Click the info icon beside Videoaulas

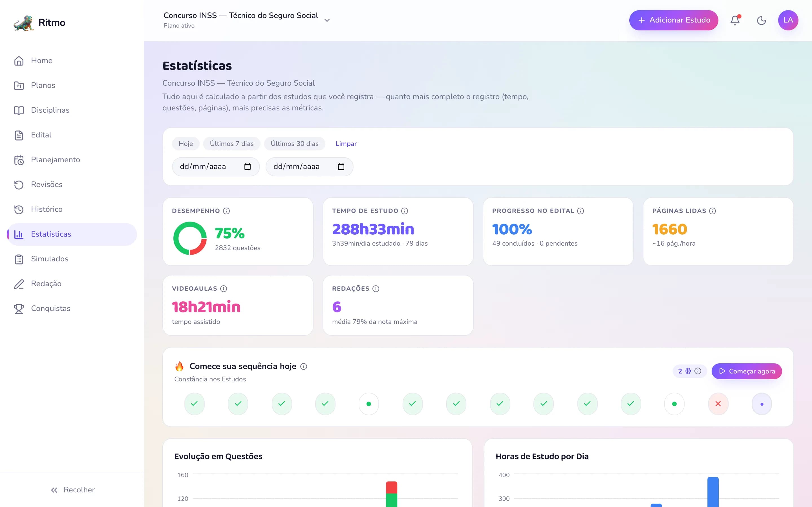coord(224,289)
